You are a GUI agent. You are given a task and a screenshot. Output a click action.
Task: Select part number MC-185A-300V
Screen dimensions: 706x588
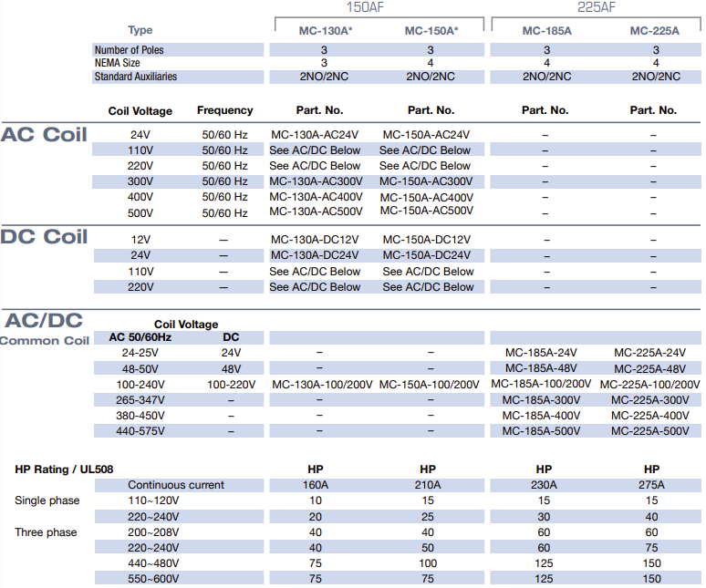click(x=541, y=400)
